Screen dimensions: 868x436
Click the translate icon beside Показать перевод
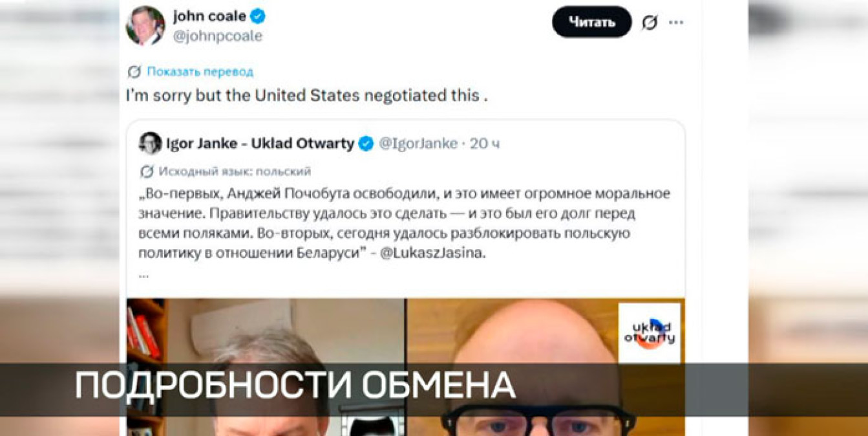point(134,72)
